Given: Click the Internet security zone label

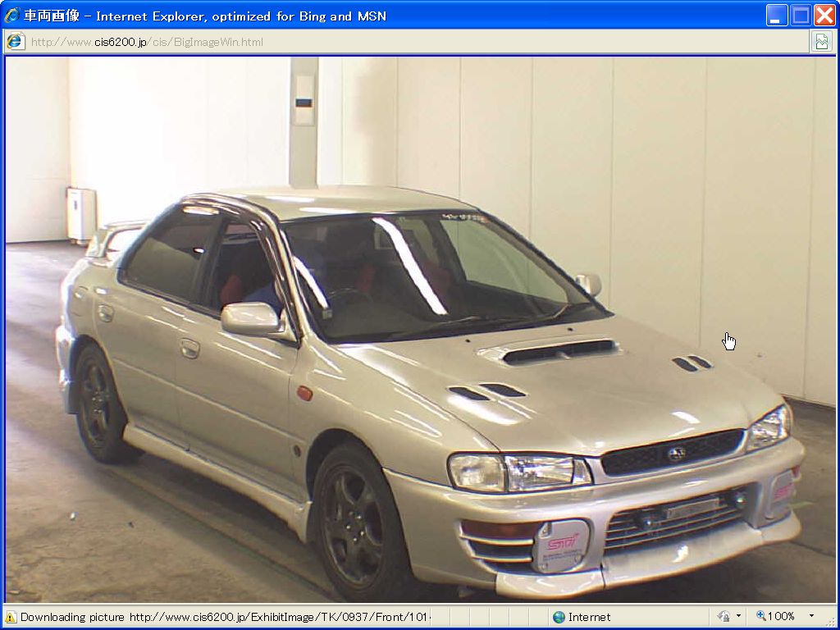Looking at the screenshot, I should tap(589, 617).
